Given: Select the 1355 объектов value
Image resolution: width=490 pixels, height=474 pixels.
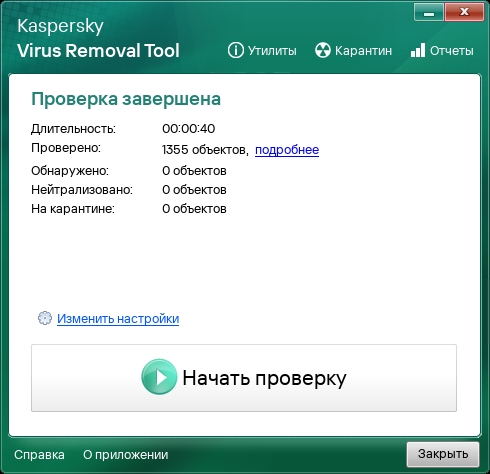Looking at the screenshot, I should tap(205, 150).
